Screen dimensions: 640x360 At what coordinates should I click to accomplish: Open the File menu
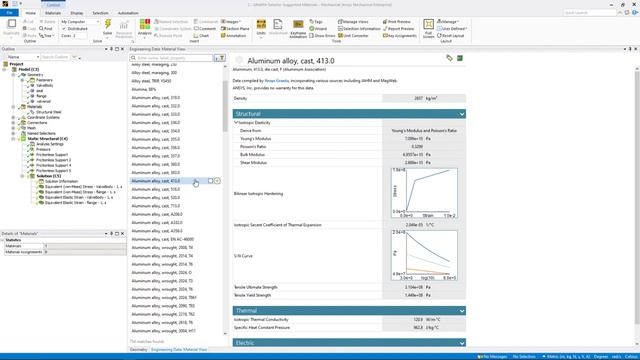point(9,13)
